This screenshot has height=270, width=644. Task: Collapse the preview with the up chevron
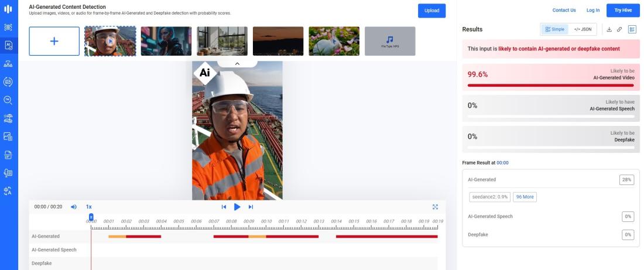237,63
